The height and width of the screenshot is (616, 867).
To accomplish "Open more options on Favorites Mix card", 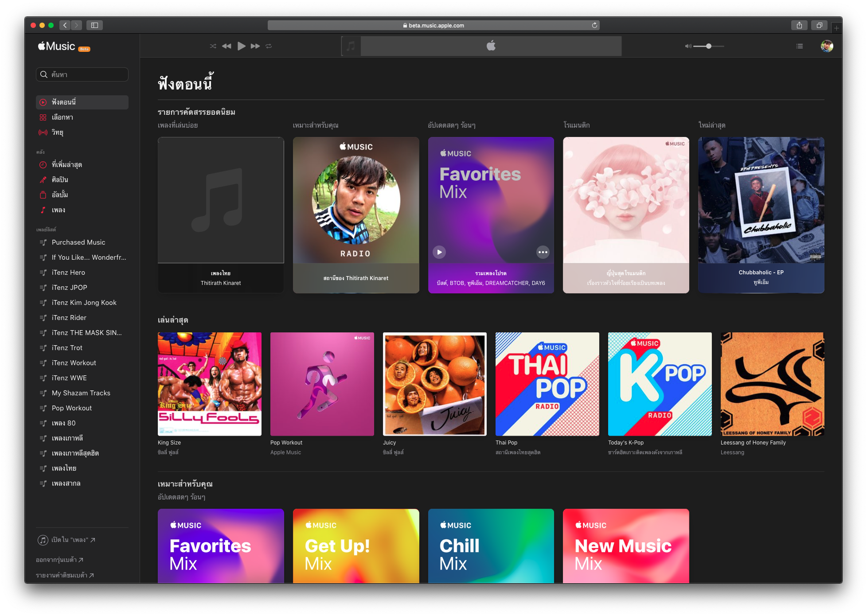I will pyautogui.click(x=543, y=252).
